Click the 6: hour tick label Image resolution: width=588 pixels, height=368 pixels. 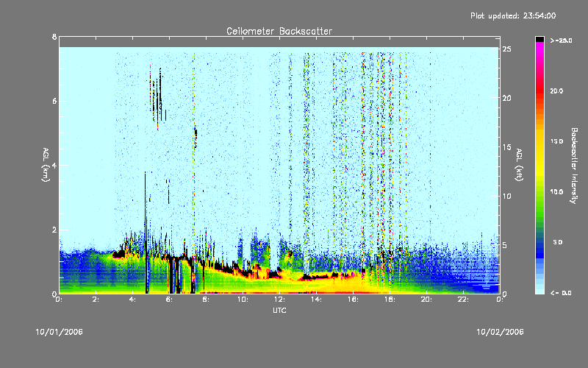170,300
